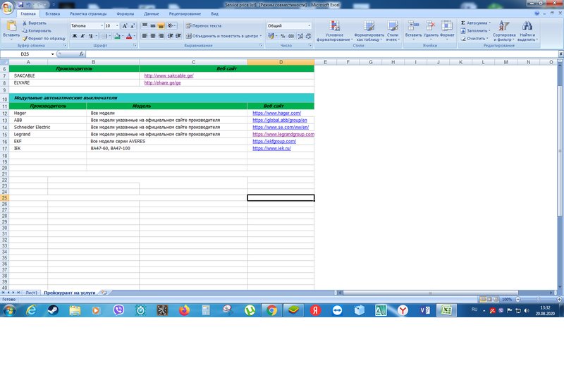This screenshot has width=564, height=392.
Task: Open the iek.ru hyperlink
Action: [271, 148]
